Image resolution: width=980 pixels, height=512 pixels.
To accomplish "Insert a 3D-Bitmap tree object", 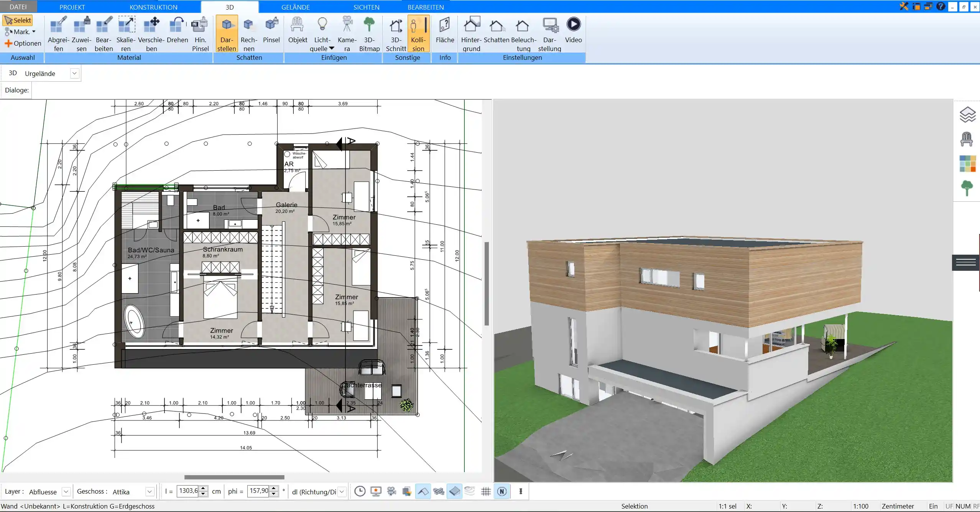I will pyautogui.click(x=369, y=34).
